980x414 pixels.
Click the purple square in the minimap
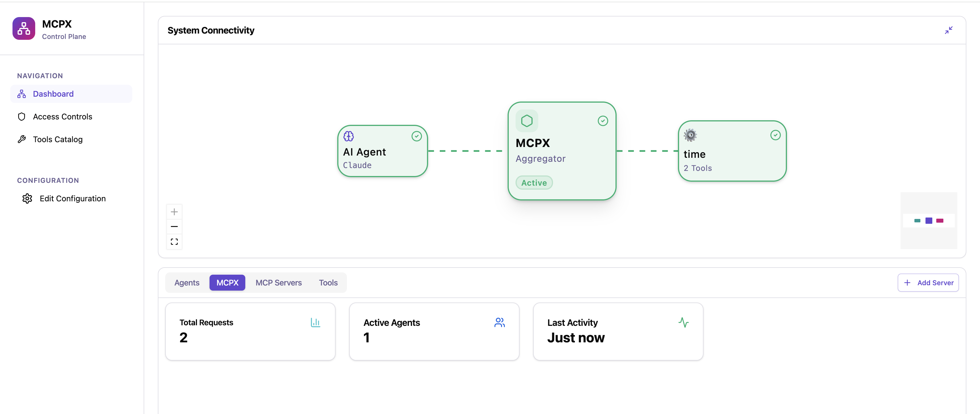929,221
